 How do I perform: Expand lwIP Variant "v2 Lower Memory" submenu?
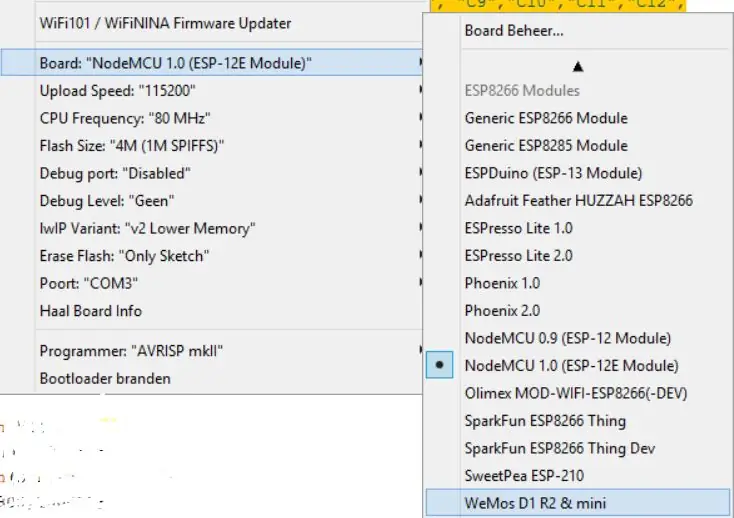[212, 228]
